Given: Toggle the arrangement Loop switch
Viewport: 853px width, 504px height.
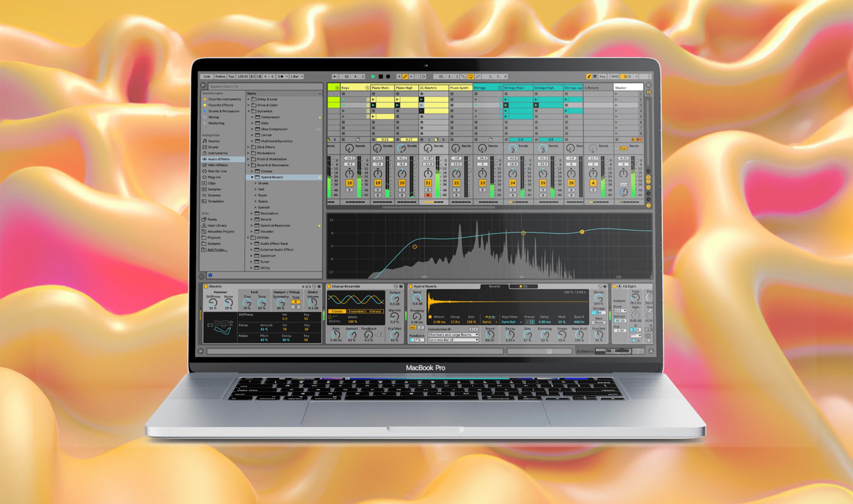Looking at the screenshot, I should tap(470, 76).
